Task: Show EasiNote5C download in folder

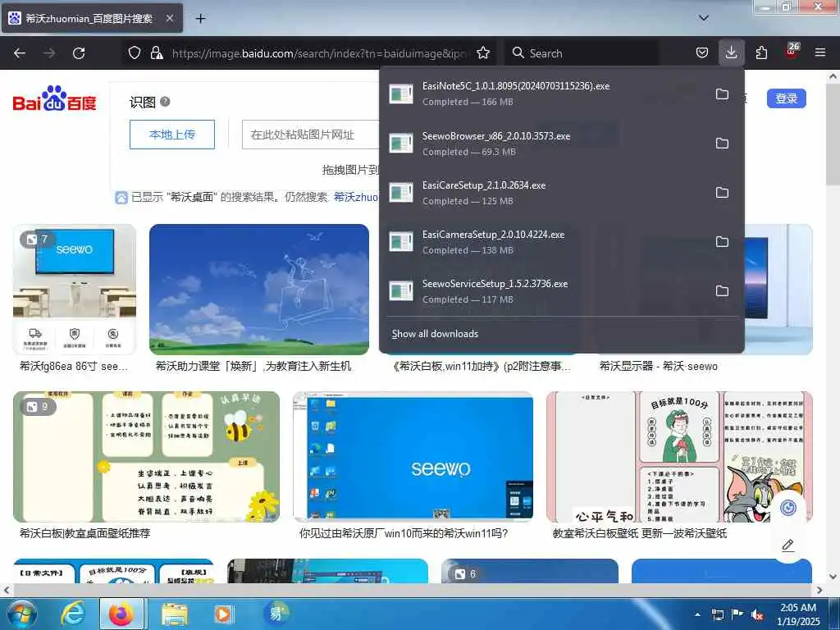Action: coord(722,94)
